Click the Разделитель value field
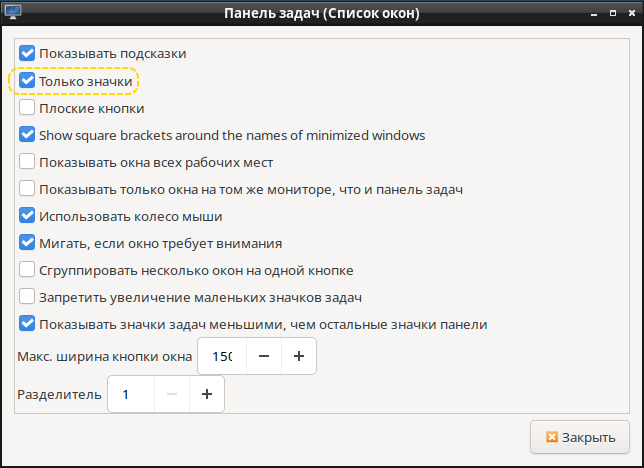 tap(128, 394)
